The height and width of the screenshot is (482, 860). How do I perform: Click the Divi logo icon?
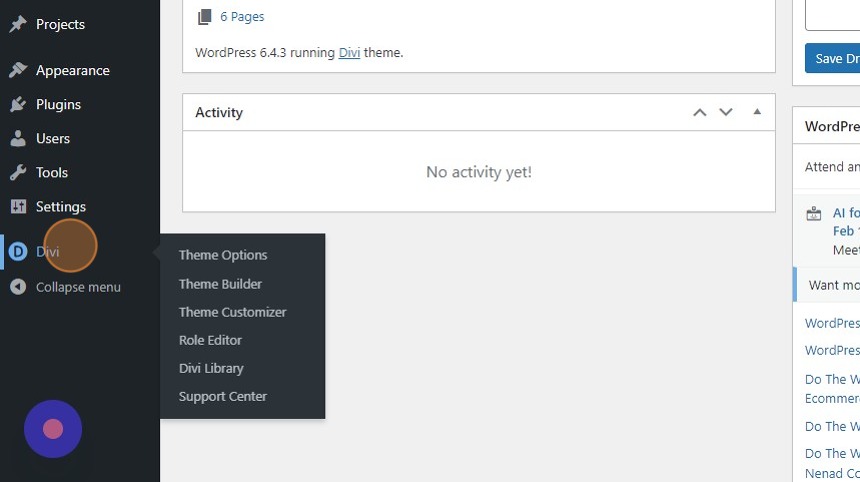(x=17, y=252)
